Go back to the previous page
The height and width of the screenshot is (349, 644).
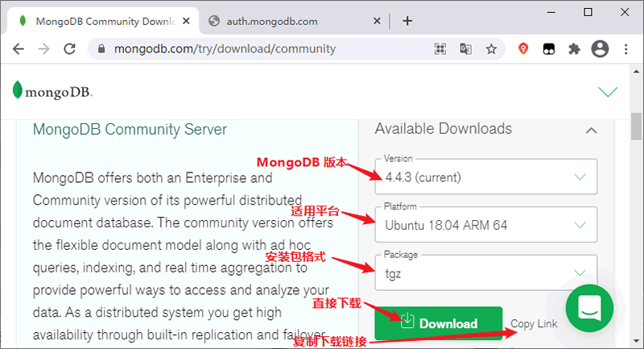pyautogui.click(x=19, y=49)
